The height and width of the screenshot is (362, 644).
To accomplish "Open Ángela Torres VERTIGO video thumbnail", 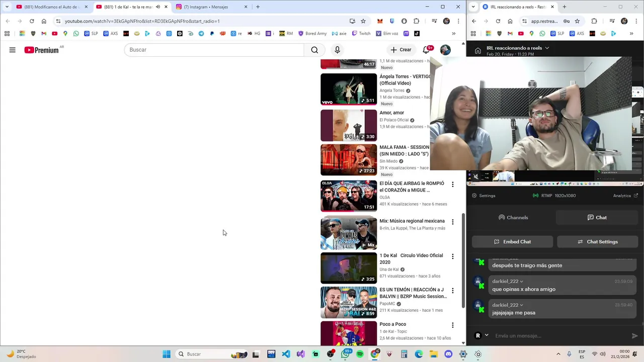I will pyautogui.click(x=349, y=89).
